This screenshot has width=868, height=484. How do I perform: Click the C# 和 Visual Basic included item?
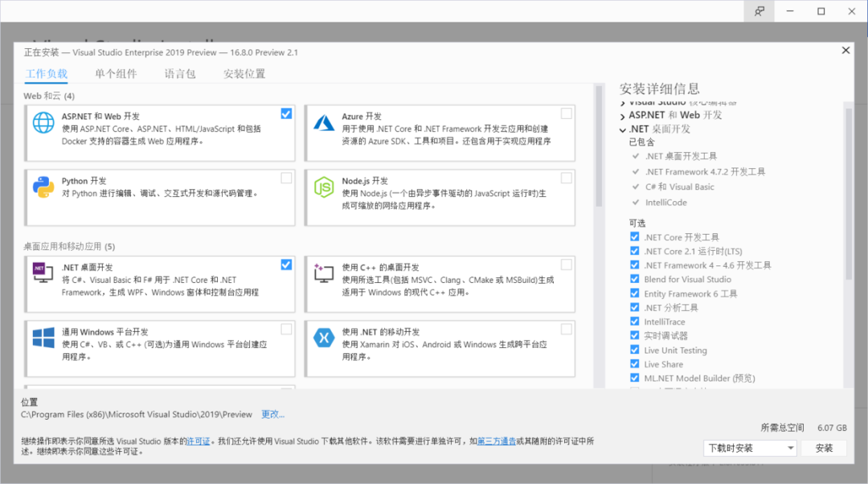(680, 187)
